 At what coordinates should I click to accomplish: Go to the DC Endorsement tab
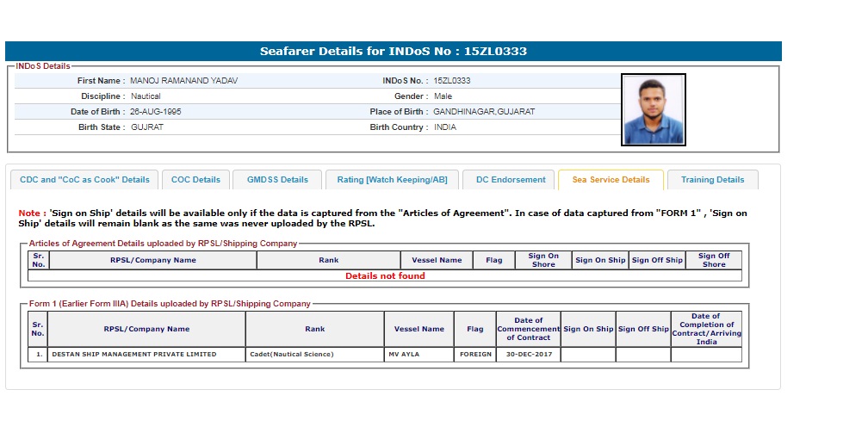click(x=511, y=180)
